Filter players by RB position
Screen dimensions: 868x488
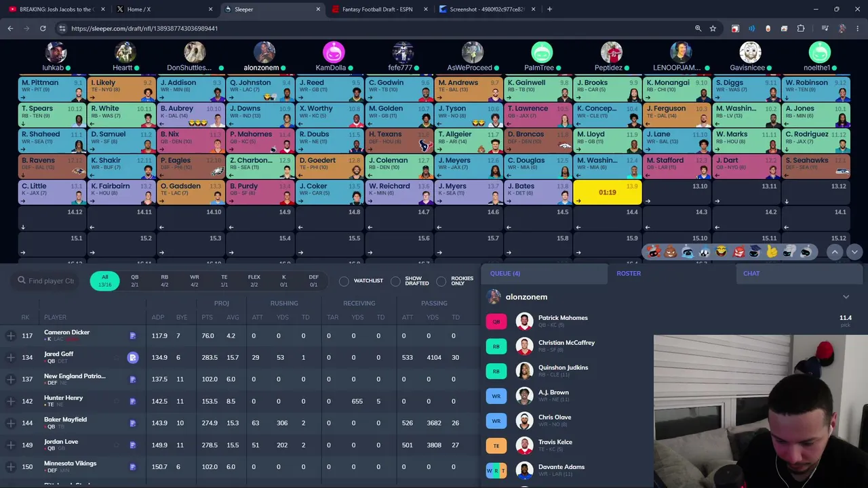(164, 281)
